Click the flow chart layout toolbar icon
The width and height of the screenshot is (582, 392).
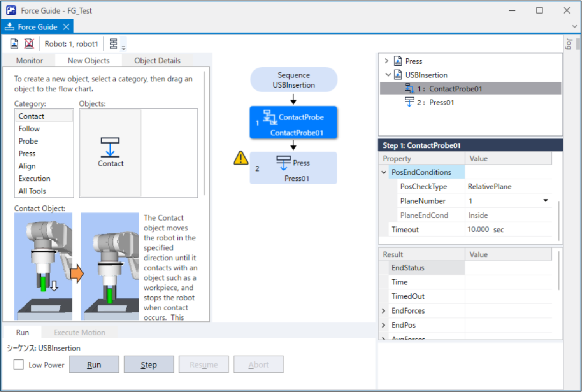coord(114,44)
